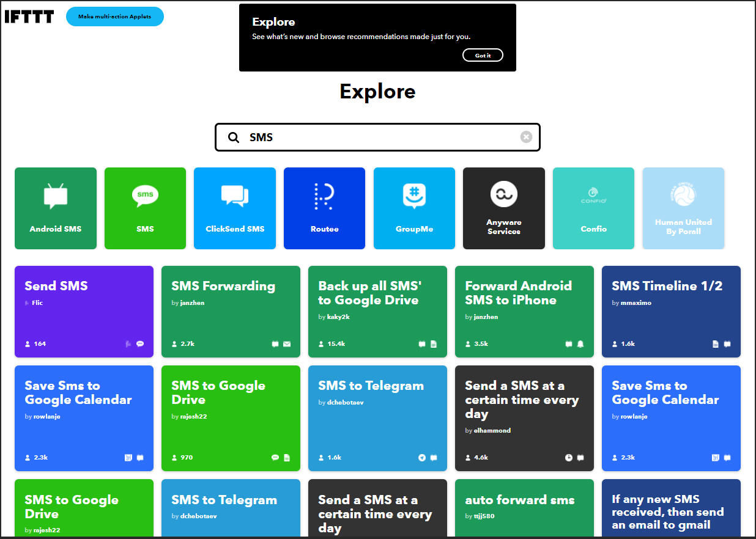Focus the SMS search field

click(x=377, y=137)
